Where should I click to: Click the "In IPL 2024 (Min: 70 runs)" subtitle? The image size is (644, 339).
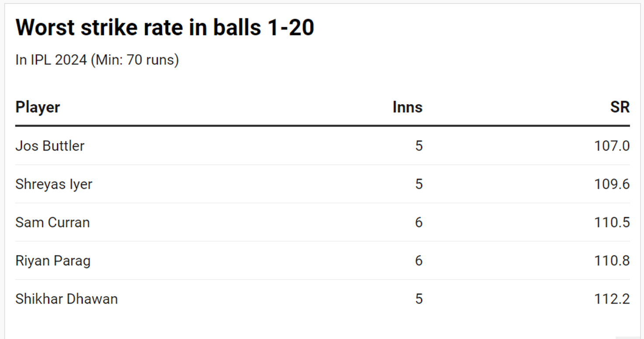click(97, 60)
